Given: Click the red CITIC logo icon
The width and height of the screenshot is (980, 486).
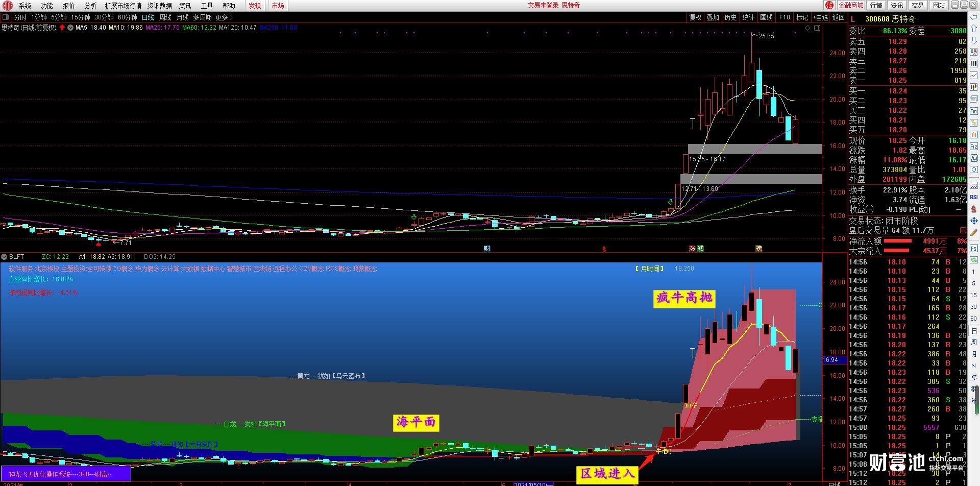Looking at the screenshot, I should (x=8, y=6).
